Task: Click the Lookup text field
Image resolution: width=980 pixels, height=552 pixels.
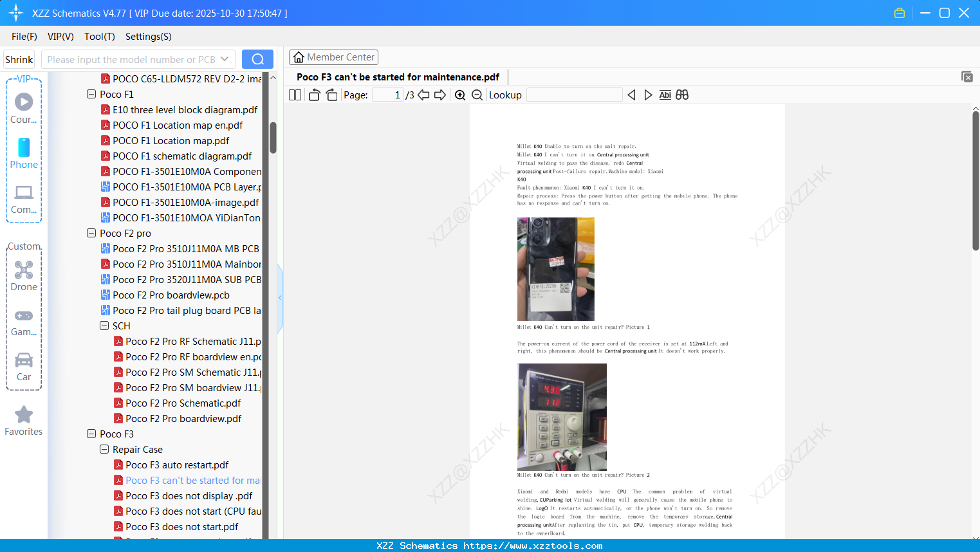Action: click(x=574, y=95)
